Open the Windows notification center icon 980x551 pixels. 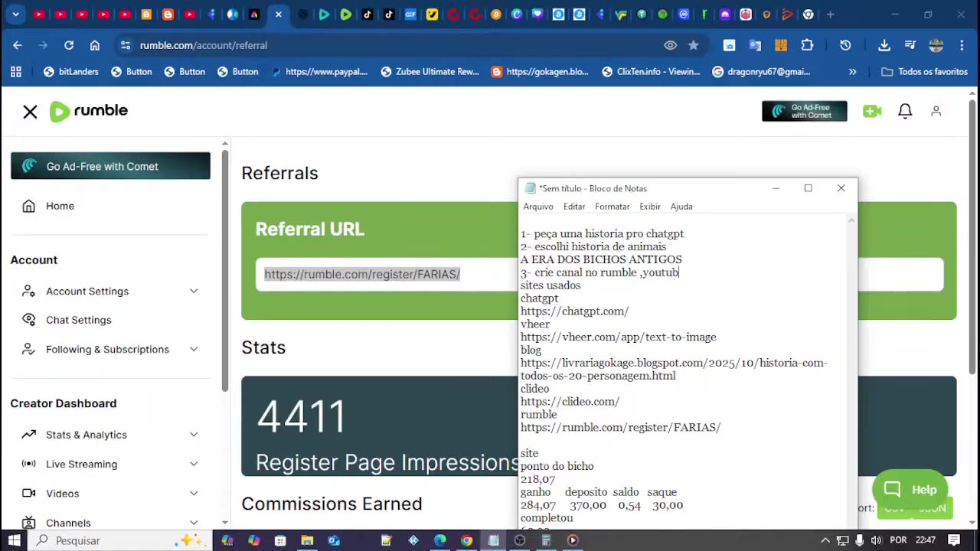click(x=954, y=540)
